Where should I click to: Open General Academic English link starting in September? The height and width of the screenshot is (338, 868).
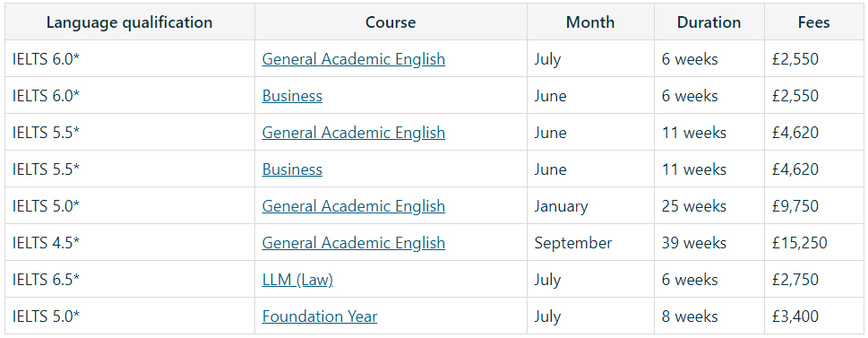353,243
